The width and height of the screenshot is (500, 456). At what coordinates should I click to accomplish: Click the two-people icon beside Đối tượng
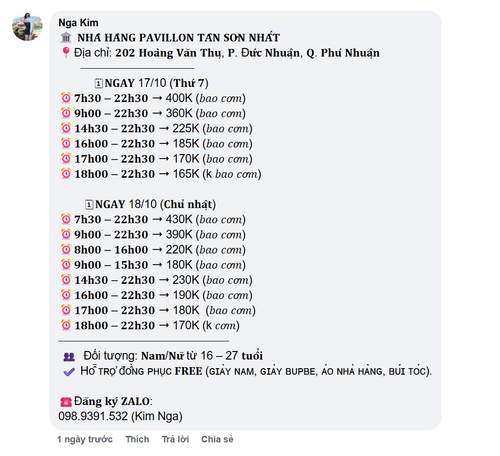coord(69,357)
